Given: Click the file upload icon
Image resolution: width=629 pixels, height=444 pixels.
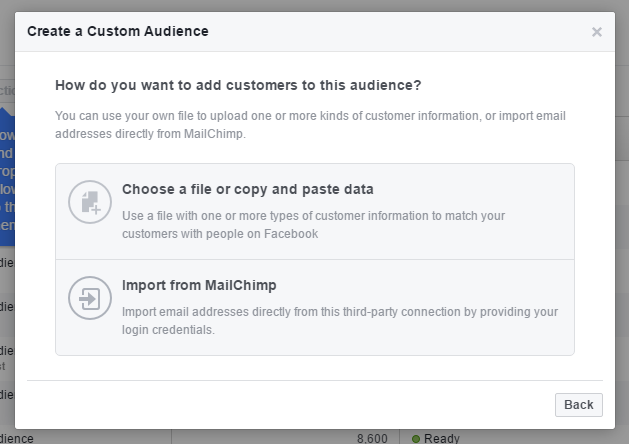Looking at the screenshot, I should click(88, 202).
